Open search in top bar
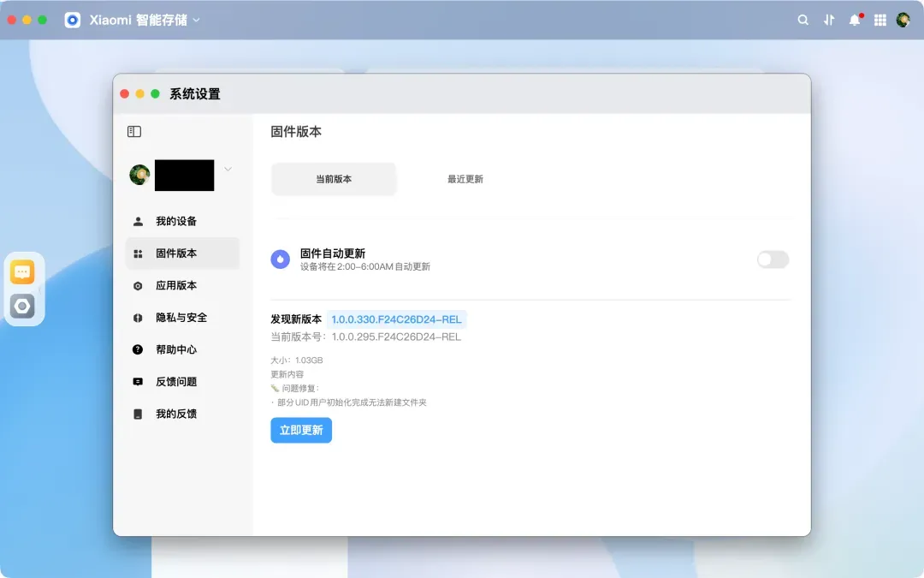 pyautogui.click(x=803, y=20)
